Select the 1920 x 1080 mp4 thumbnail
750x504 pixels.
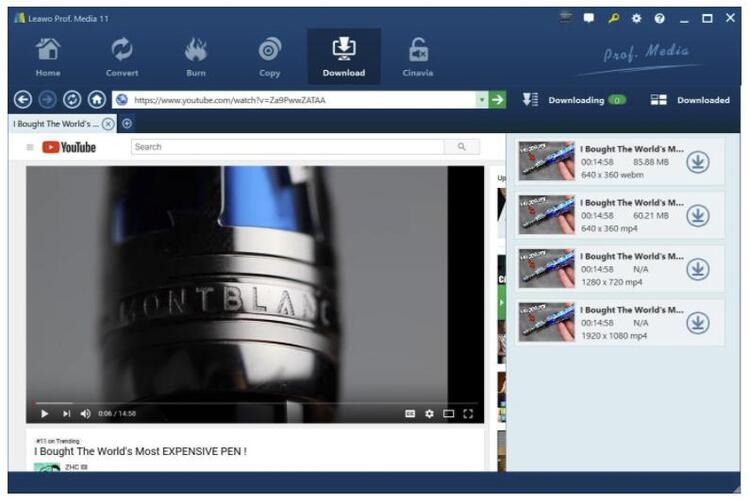547,321
